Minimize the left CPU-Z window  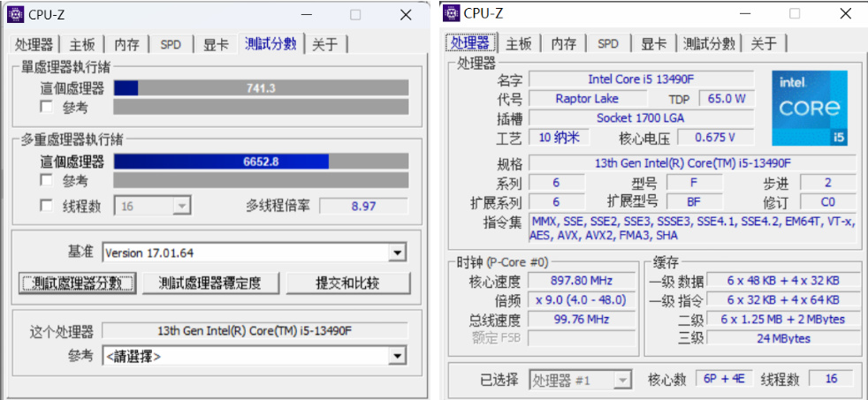pos(305,15)
